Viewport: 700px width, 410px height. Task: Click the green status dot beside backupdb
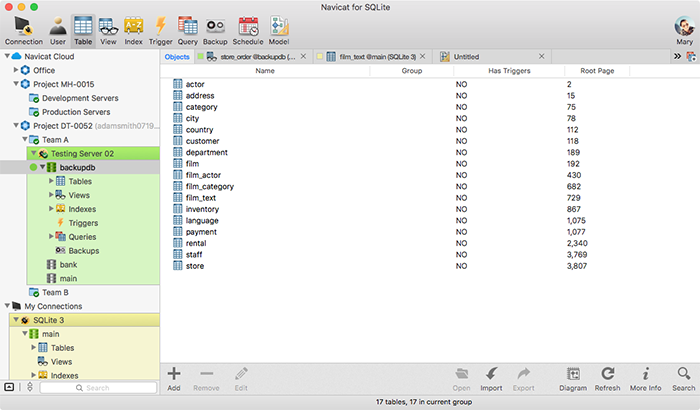(x=33, y=167)
